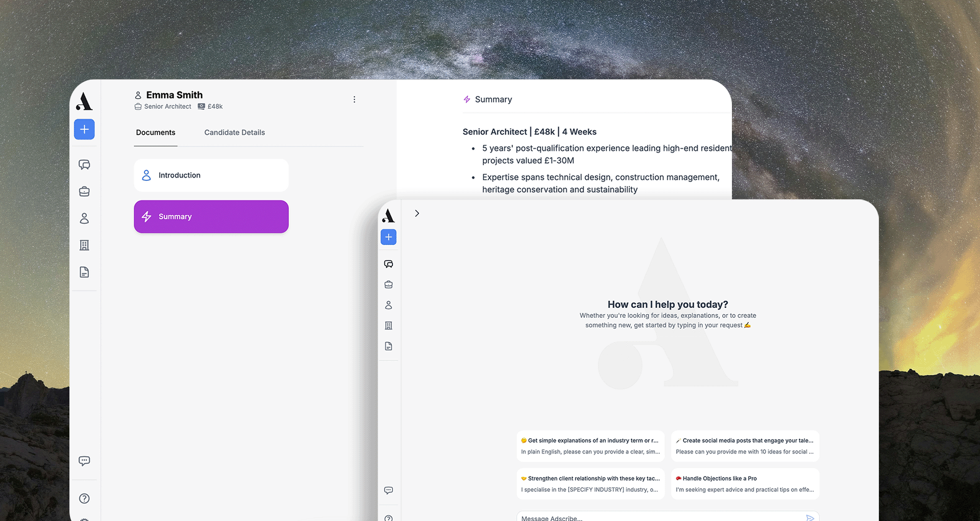Switch to the Candidate Details tab
The width and height of the screenshot is (980, 521).
235,132
